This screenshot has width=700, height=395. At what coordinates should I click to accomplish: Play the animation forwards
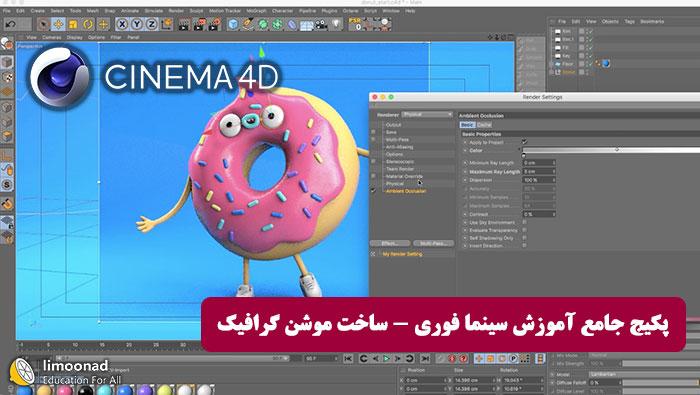[387, 358]
